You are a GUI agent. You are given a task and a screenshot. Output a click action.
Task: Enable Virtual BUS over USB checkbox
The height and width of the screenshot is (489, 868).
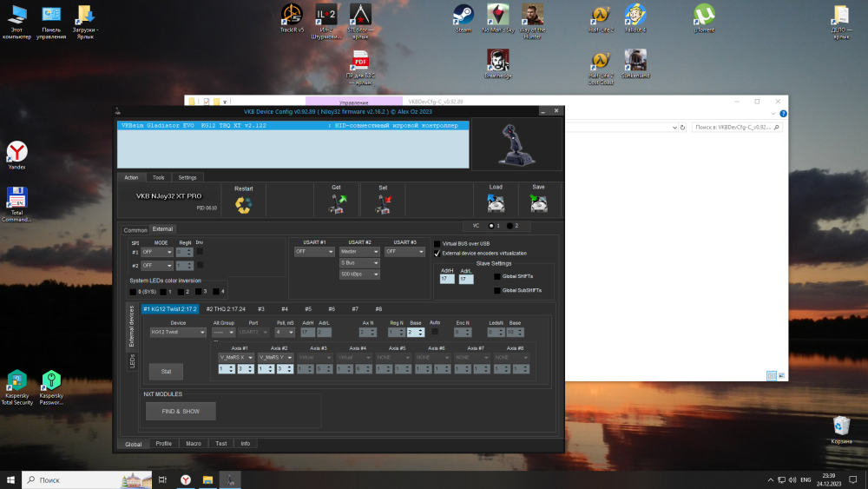(437, 244)
